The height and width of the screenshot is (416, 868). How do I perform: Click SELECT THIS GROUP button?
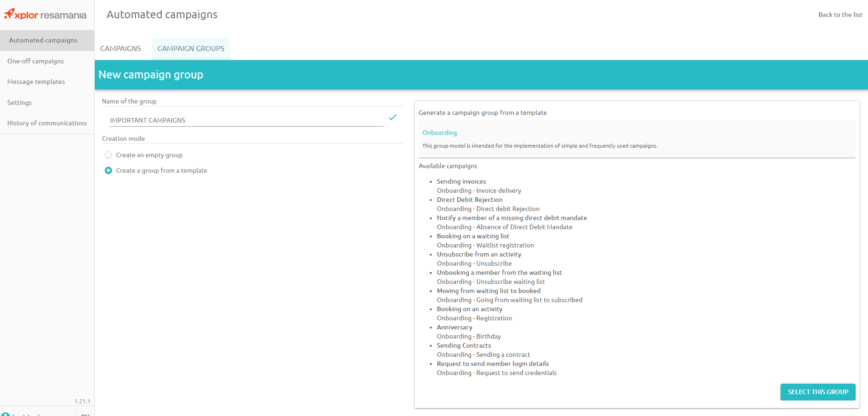(x=818, y=392)
